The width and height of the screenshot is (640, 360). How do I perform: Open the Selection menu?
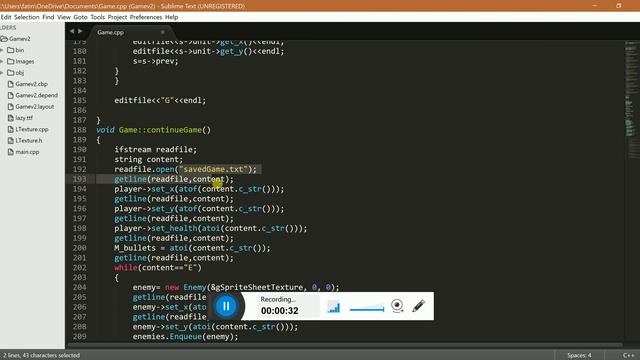pos(27,17)
